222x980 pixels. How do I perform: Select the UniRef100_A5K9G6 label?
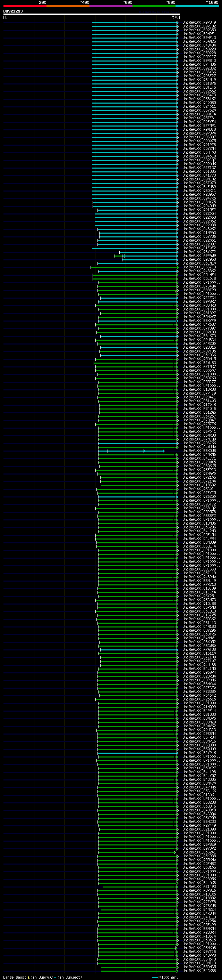click(x=199, y=355)
